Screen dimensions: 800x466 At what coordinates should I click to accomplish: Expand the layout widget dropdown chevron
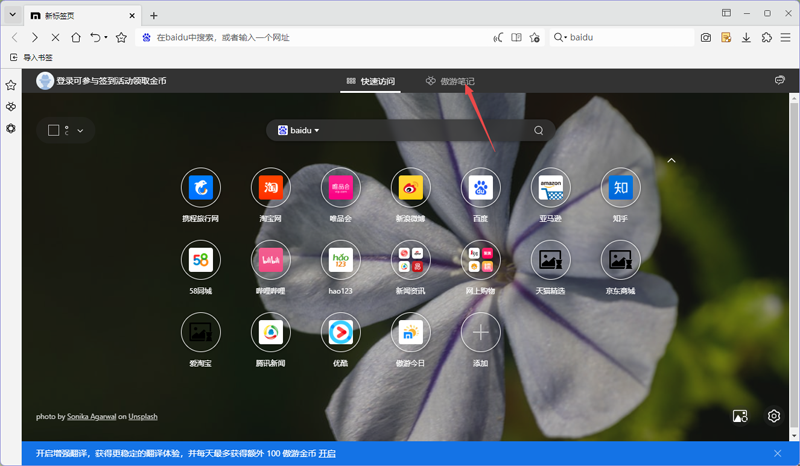[x=80, y=131]
